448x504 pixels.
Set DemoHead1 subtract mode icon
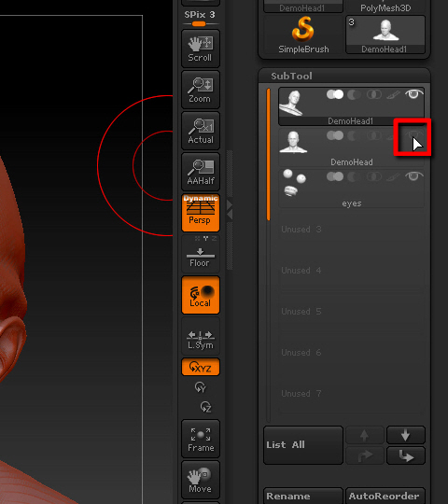click(x=355, y=94)
